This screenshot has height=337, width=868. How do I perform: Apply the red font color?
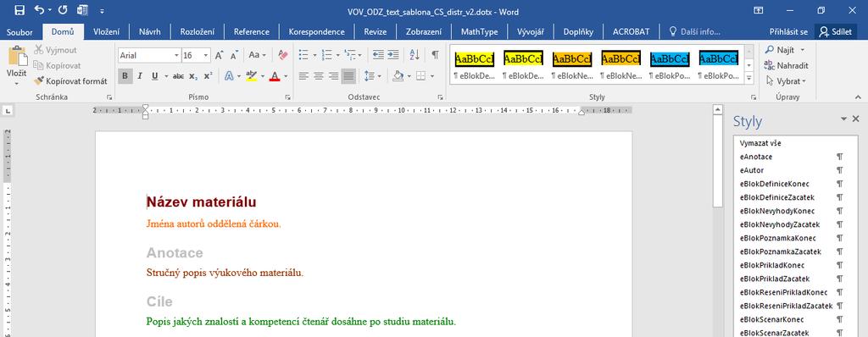[x=275, y=76]
